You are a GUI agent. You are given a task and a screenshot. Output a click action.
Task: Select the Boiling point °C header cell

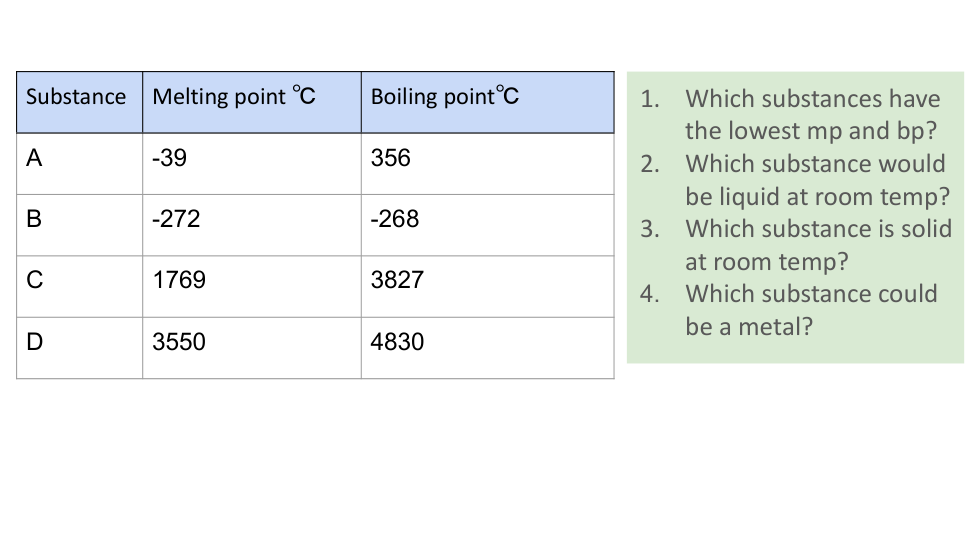coord(445,97)
